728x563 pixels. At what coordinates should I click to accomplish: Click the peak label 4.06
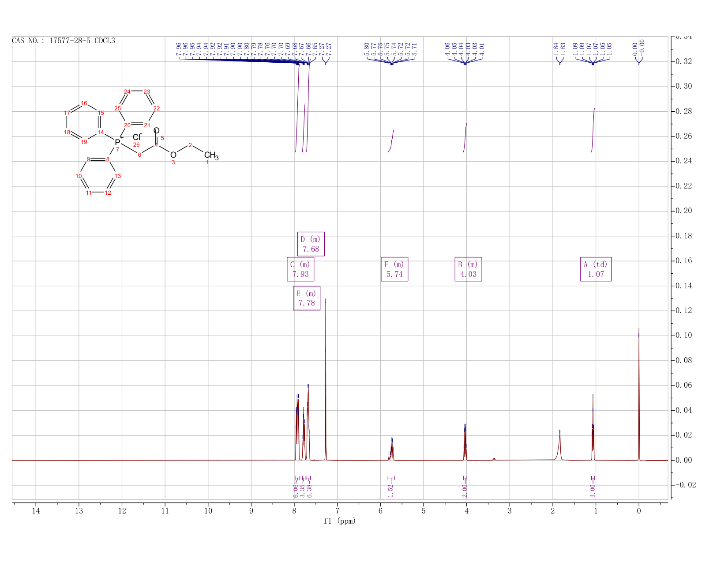pyautogui.click(x=447, y=49)
